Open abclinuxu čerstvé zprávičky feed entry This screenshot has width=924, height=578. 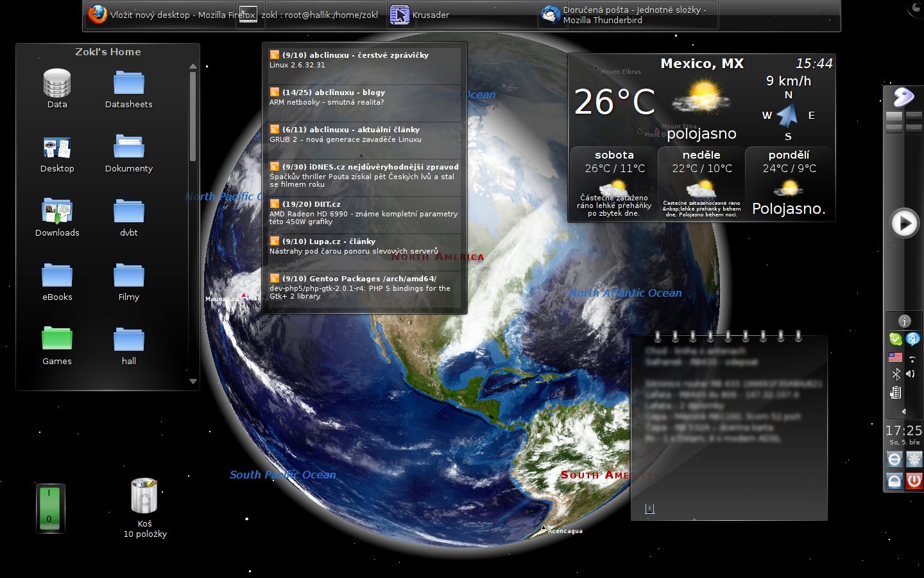click(x=364, y=66)
